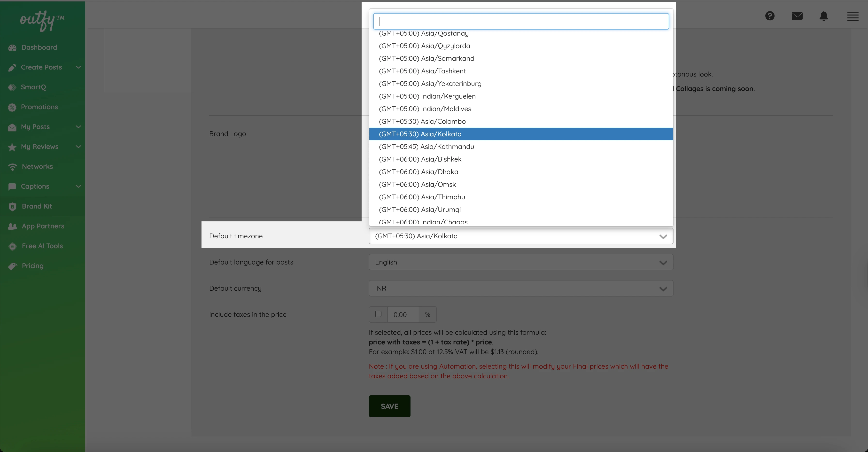This screenshot has width=868, height=452.
Task: Open the Pricing sidebar link
Action: tap(33, 266)
